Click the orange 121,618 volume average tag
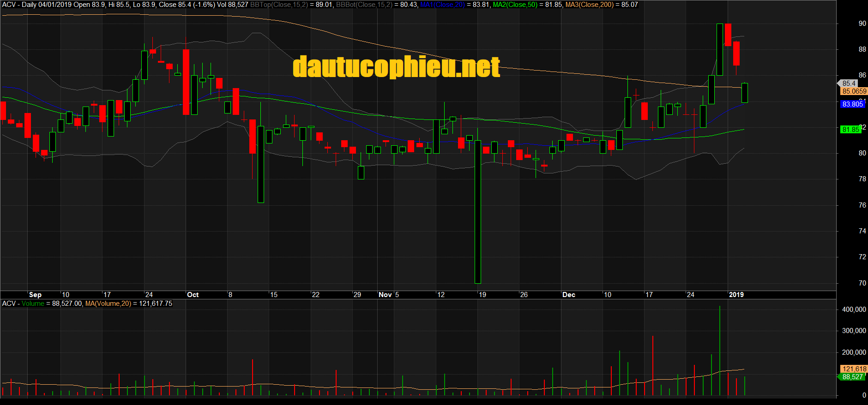This screenshot has height=405, width=868. click(x=854, y=369)
